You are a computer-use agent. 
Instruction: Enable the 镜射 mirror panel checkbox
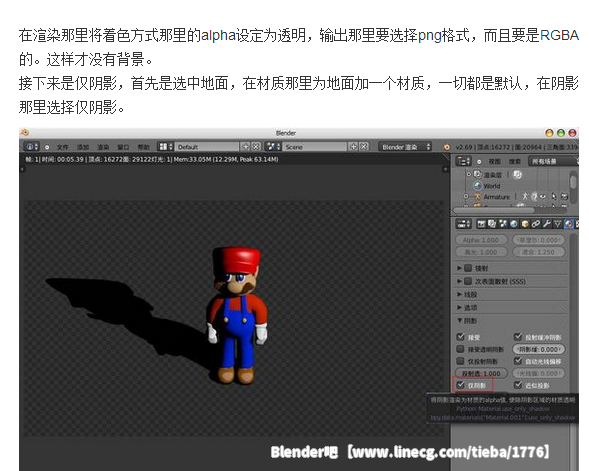(x=468, y=268)
